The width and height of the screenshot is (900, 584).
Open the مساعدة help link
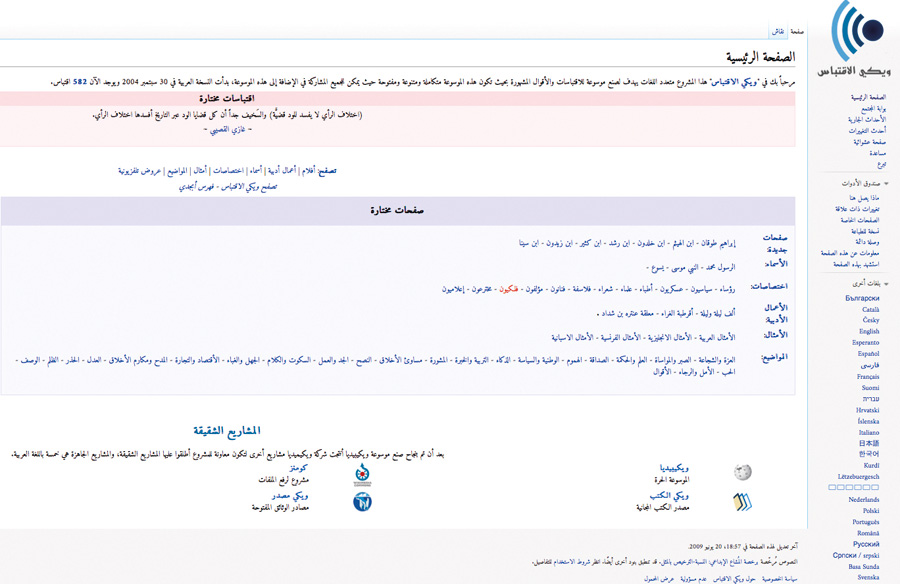click(x=877, y=153)
